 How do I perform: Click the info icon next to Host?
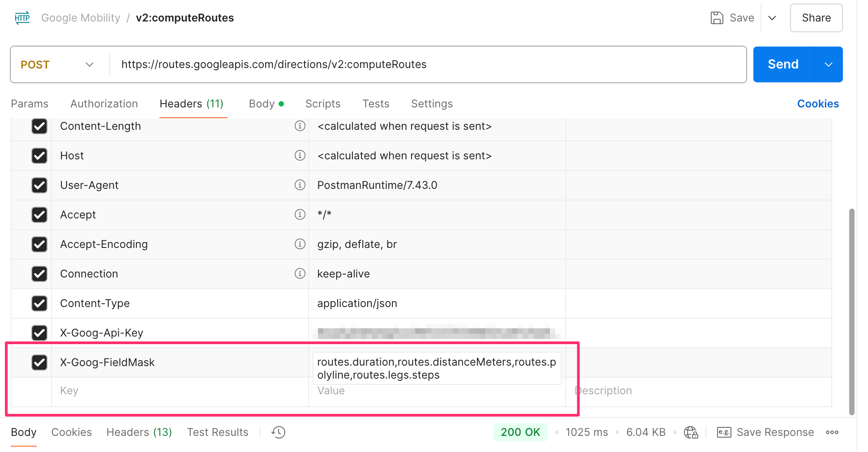pos(300,156)
